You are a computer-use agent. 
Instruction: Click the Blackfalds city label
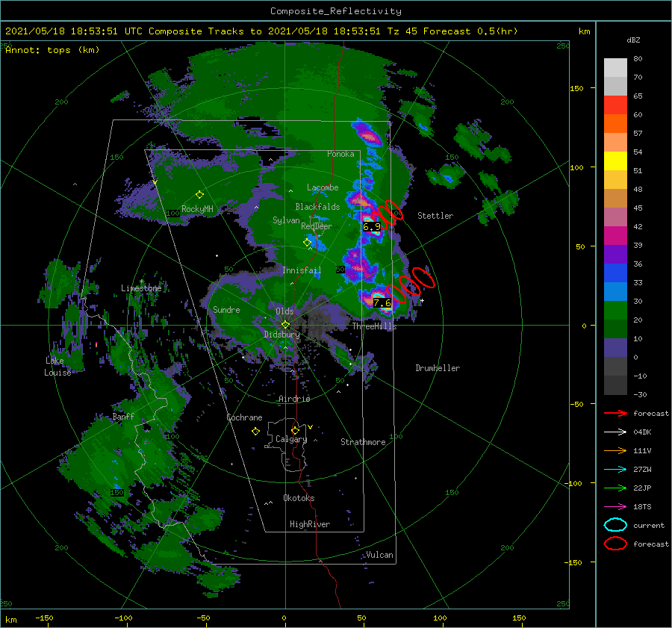click(x=317, y=207)
